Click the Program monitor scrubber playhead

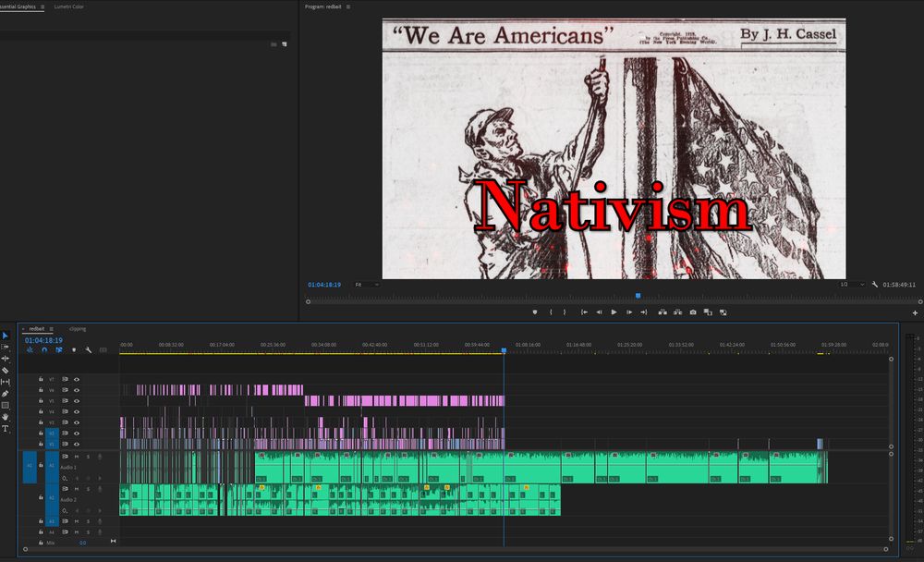click(x=638, y=296)
